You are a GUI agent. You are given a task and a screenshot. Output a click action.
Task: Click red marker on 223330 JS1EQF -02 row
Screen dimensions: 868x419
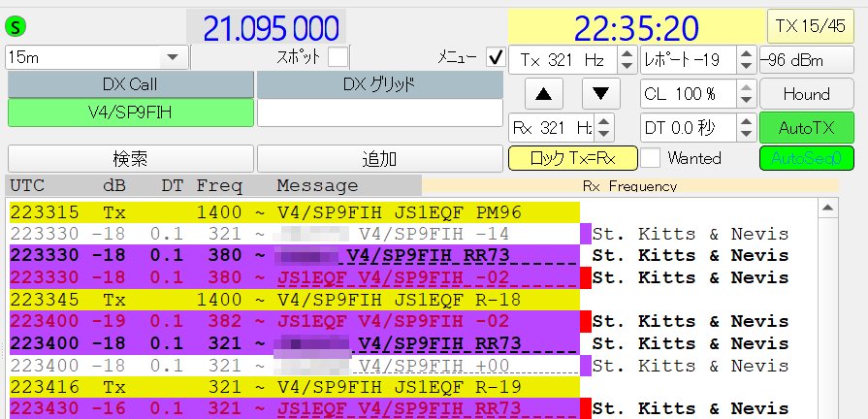586,277
